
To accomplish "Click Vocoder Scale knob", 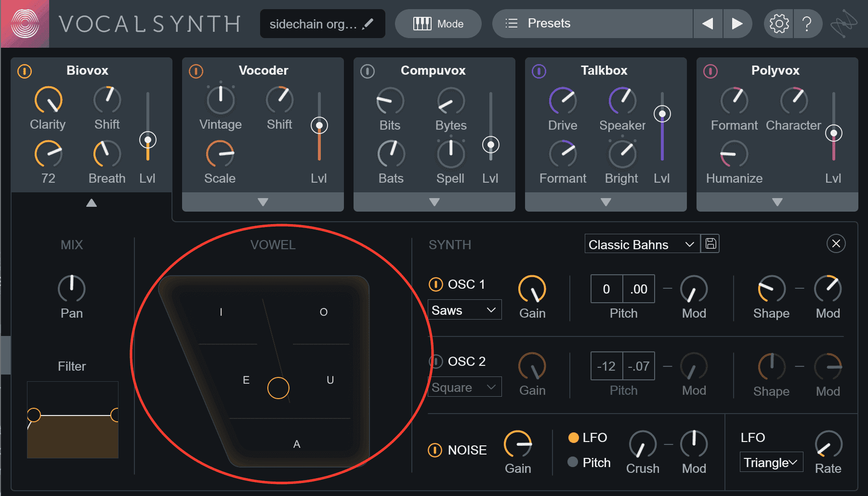I will tap(220, 154).
